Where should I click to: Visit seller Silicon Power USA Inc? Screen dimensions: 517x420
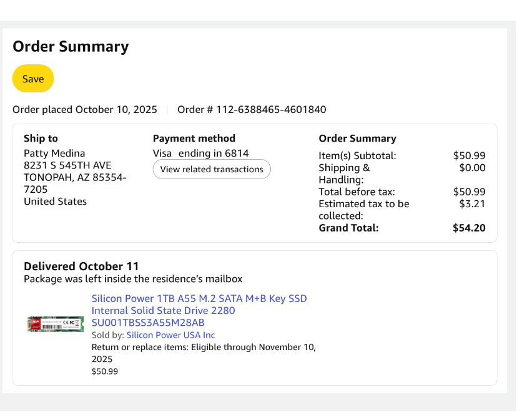pyautogui.click(x=170, y=335)
